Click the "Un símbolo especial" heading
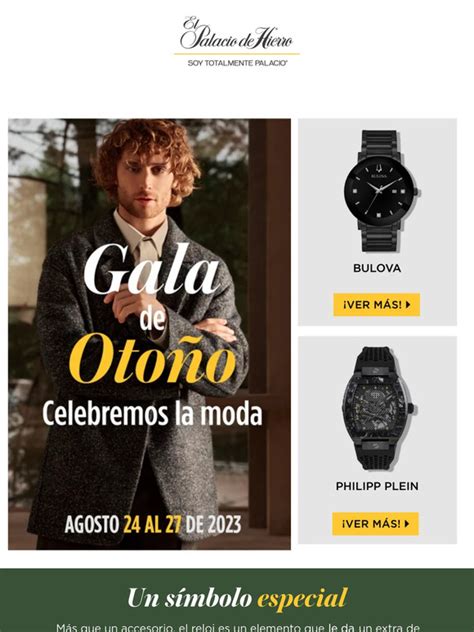The height and width of the screenshot is (632, 474). tap(237, 598)
